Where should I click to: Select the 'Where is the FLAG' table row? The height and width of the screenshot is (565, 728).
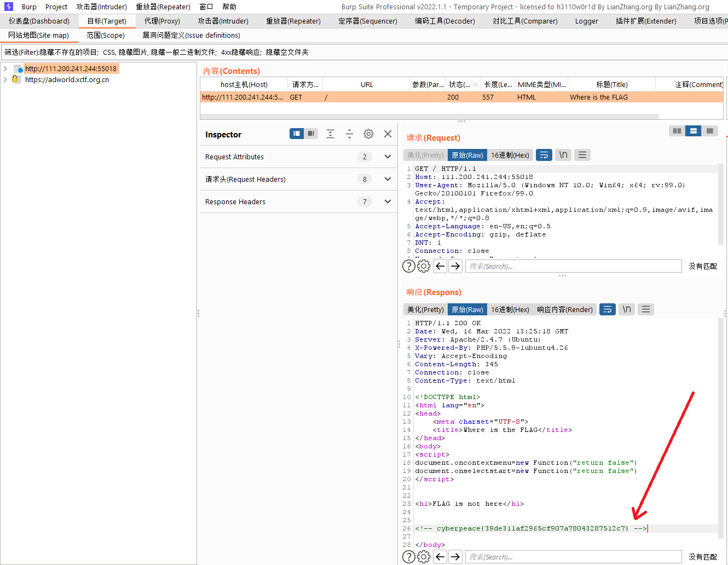pos(461,97)
